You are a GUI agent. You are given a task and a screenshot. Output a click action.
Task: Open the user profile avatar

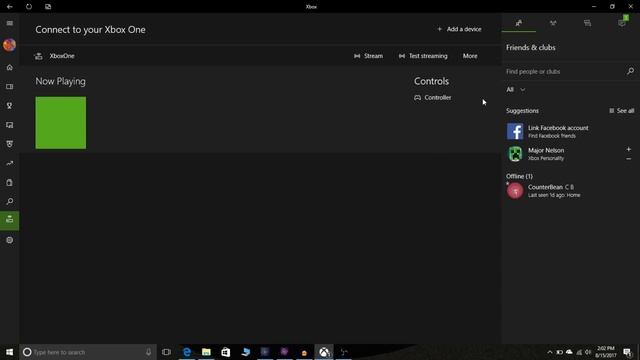coord(9,45)
